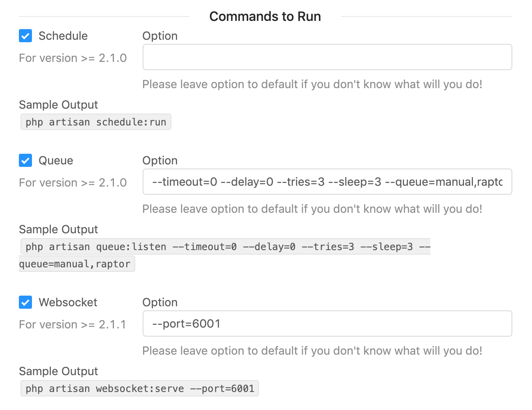Click For version >= 2.1.1 under Websocket

tap(73, 324)
